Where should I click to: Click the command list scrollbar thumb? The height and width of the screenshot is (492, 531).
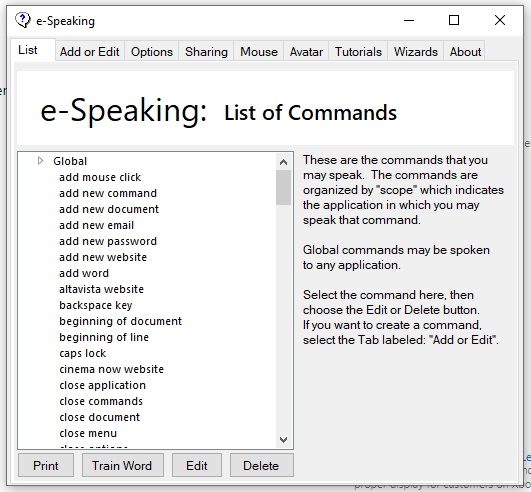(x=283, y=187)
